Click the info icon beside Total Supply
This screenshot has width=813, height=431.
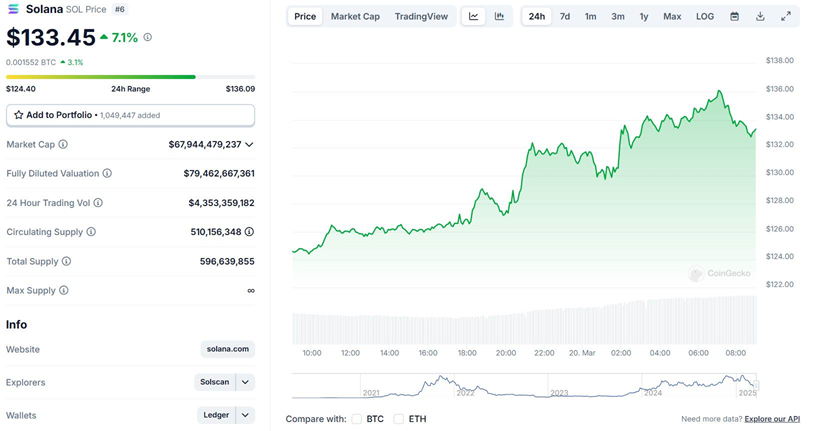click(67, 261)
